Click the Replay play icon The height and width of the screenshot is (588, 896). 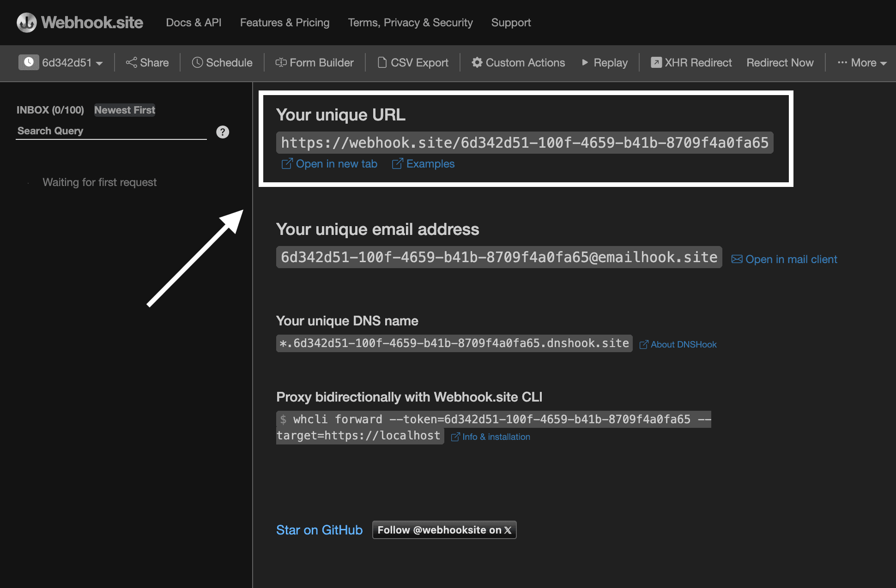point(586,63)
